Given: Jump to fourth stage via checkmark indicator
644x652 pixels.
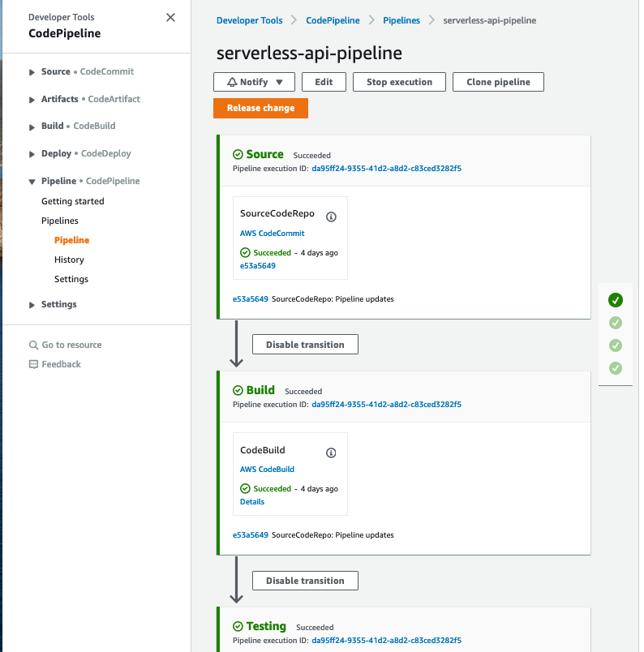Looking at the screenshot, I should [616, 368].
